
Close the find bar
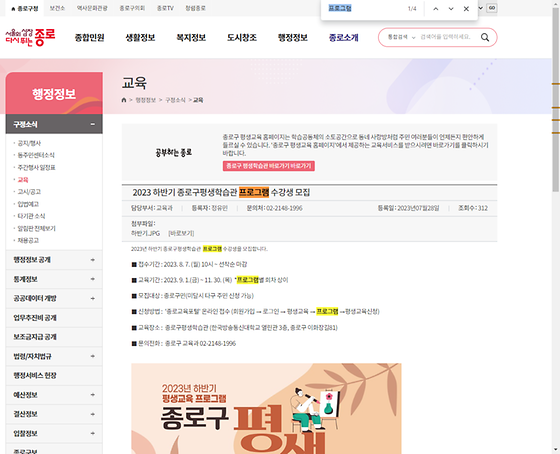pos(466,9)
